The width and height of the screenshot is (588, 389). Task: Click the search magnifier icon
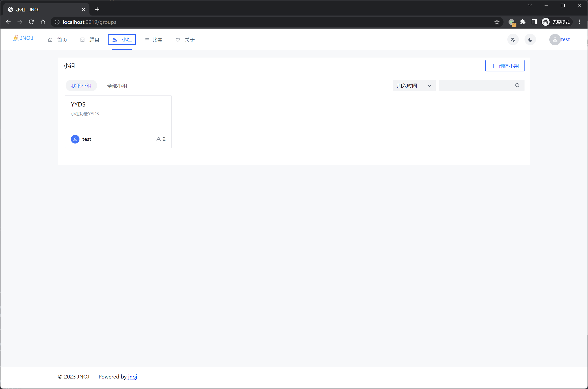tap(517, 85)
